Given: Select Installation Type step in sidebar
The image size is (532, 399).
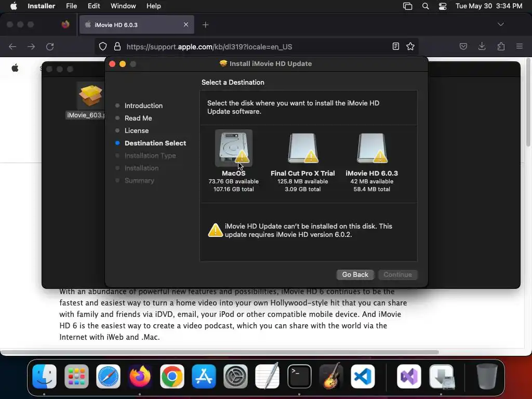Looking at the screenshot, I should click(150, 155).
